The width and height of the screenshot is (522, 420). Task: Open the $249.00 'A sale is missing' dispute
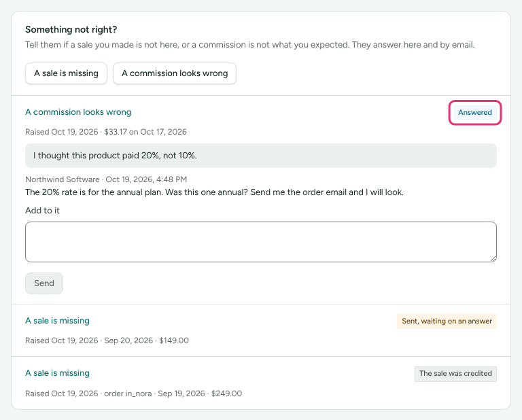click(57, 373)
